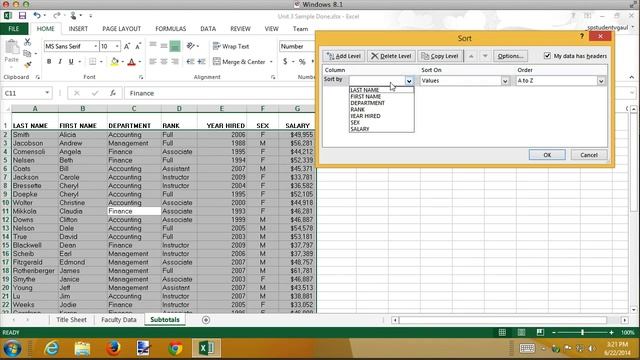Viewport: 640px width, 360px height.
Task: Open the Title Sheet tab
Action: 71,320
